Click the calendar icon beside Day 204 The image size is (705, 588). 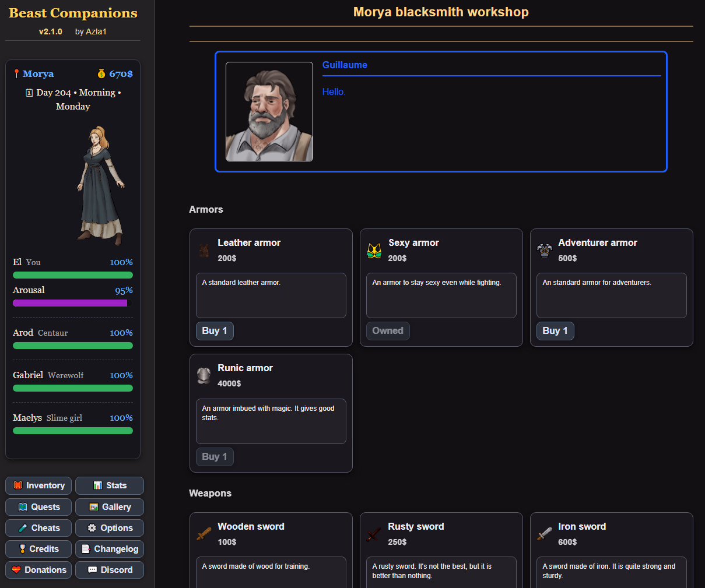pyautogui.click(x=29, y=93)
